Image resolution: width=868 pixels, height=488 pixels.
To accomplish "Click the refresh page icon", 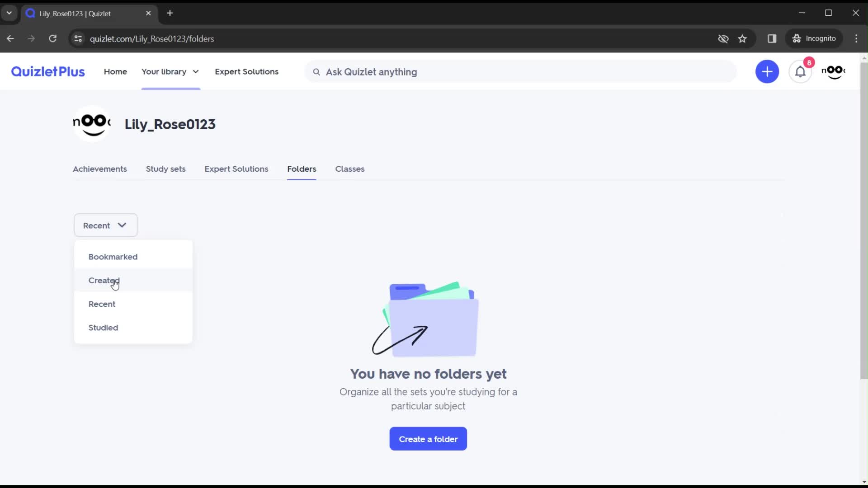I will coord(53,39).
